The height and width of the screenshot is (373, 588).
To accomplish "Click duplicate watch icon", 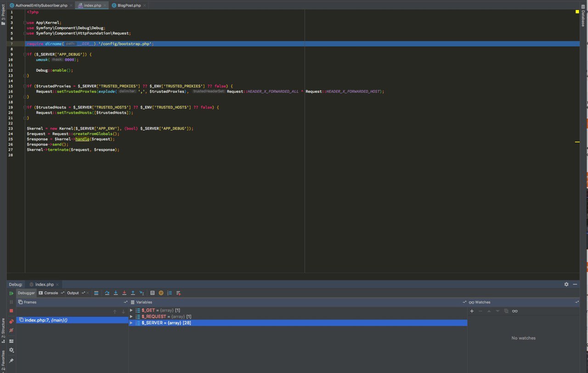I will tap(506, 311).
